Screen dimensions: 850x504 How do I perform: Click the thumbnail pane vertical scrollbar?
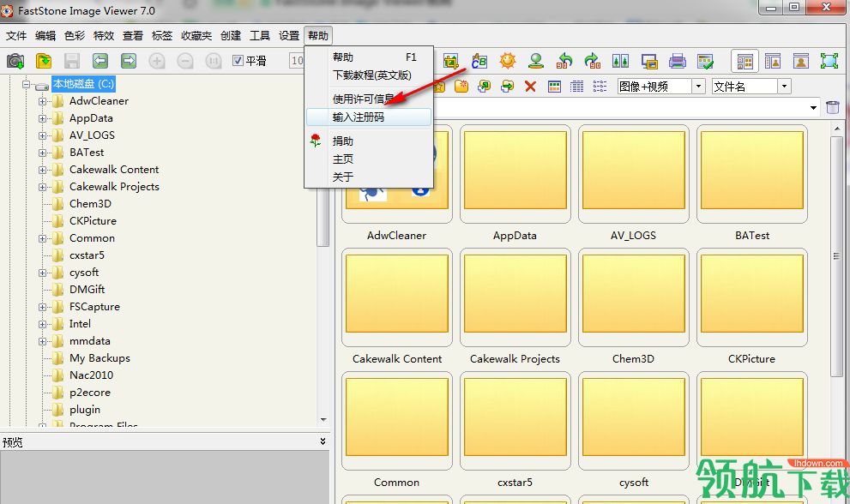tap(836, 257)
